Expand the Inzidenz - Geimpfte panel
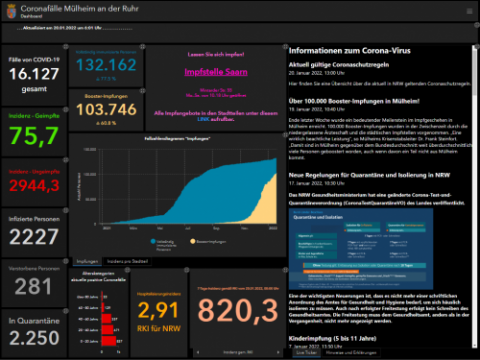This screenshot has width=480, height=360. [x=66, y=109]
